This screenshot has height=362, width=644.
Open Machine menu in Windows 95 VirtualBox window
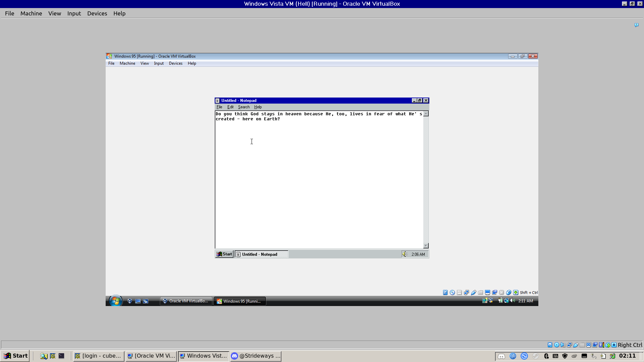coord(127,63)
